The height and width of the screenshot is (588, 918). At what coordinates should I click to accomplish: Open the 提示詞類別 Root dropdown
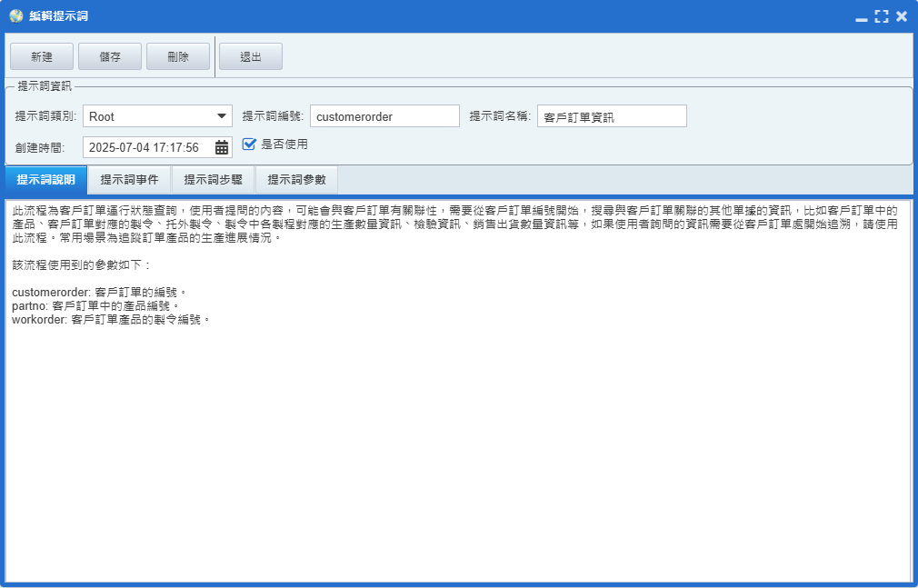click(x=157, y=116)
